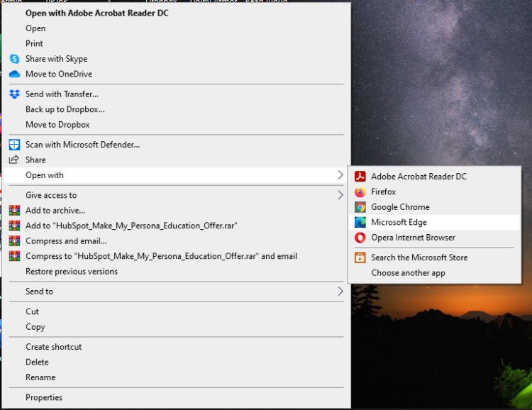Click the Dropbox icon next to Send with Transfer
Image resolution: width=532 pixels, height=410 pixels.
pos(14,94)
